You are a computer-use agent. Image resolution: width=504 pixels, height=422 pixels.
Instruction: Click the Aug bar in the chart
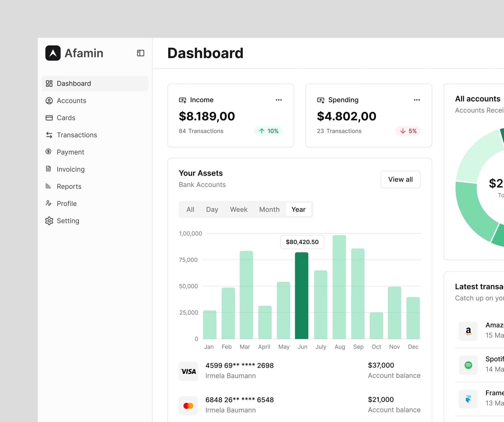339,287
